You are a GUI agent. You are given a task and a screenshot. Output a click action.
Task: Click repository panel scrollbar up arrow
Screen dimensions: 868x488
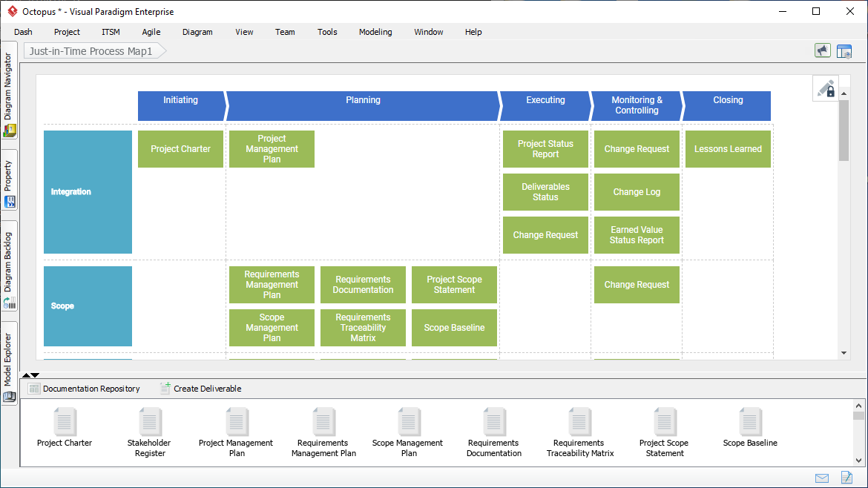click(x=858, y=406)
